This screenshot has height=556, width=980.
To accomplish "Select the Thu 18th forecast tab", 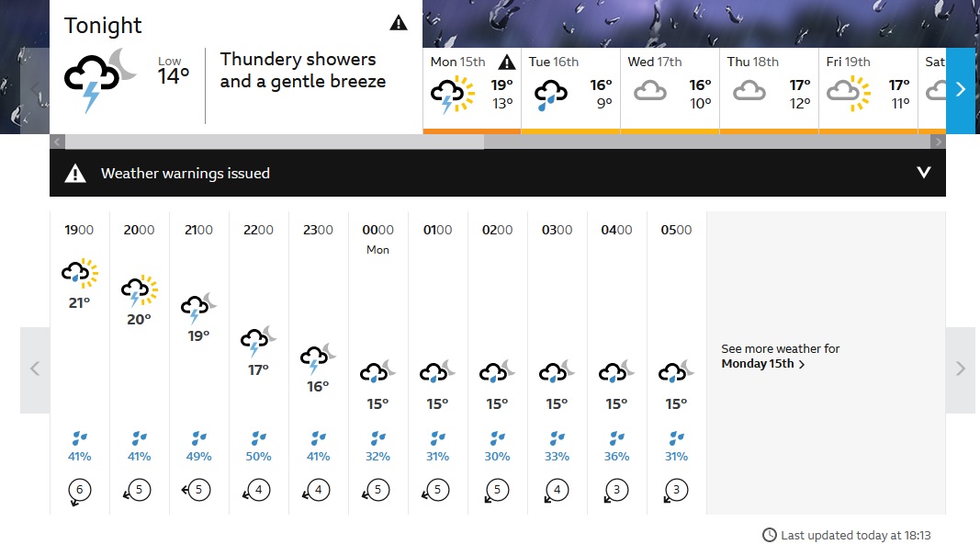I will tap(769, 91).
